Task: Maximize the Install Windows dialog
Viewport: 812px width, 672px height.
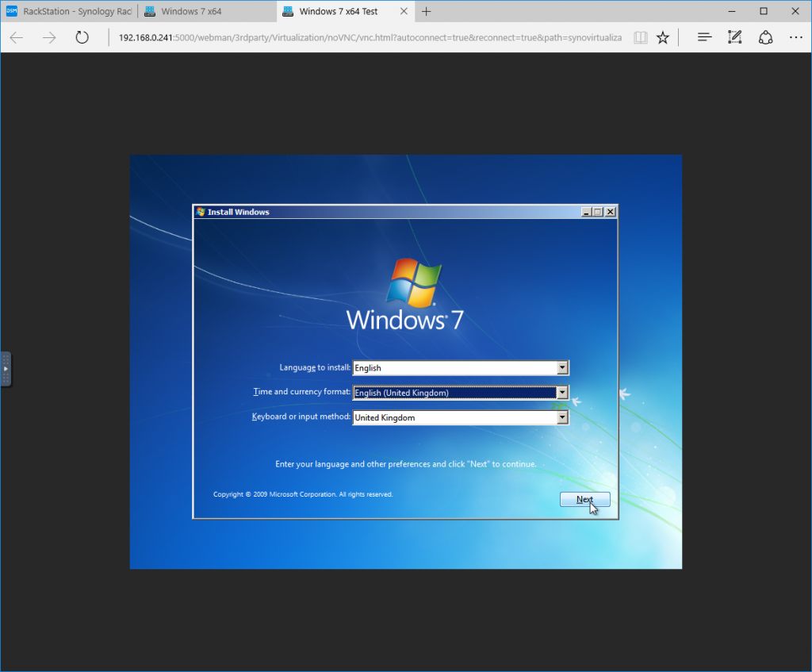Action: point(598,212)
